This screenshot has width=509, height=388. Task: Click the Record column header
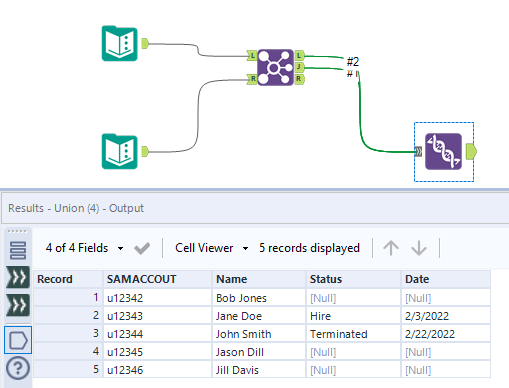click(68, 279)
